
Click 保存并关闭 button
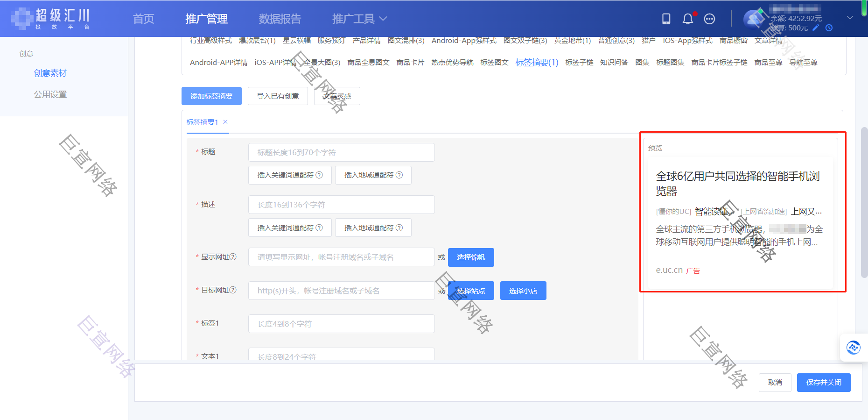[x=824, y=382]
